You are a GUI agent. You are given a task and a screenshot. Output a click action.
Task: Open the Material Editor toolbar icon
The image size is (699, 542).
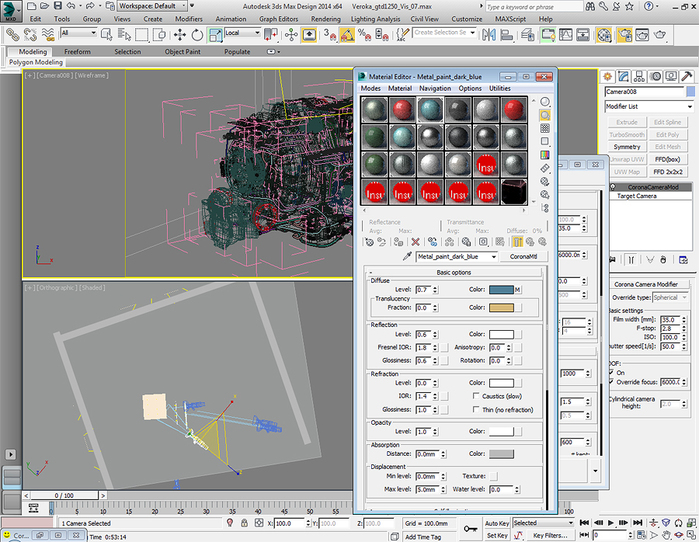pos(604,35)
